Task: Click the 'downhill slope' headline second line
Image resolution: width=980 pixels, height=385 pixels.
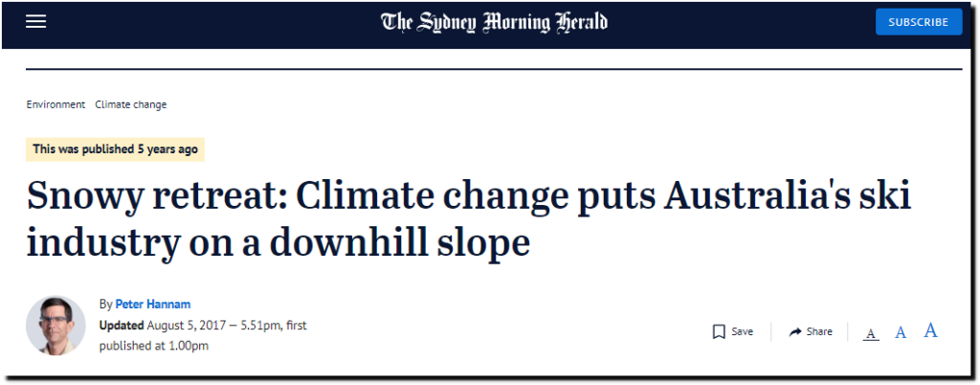Action: tap(278, 243)
